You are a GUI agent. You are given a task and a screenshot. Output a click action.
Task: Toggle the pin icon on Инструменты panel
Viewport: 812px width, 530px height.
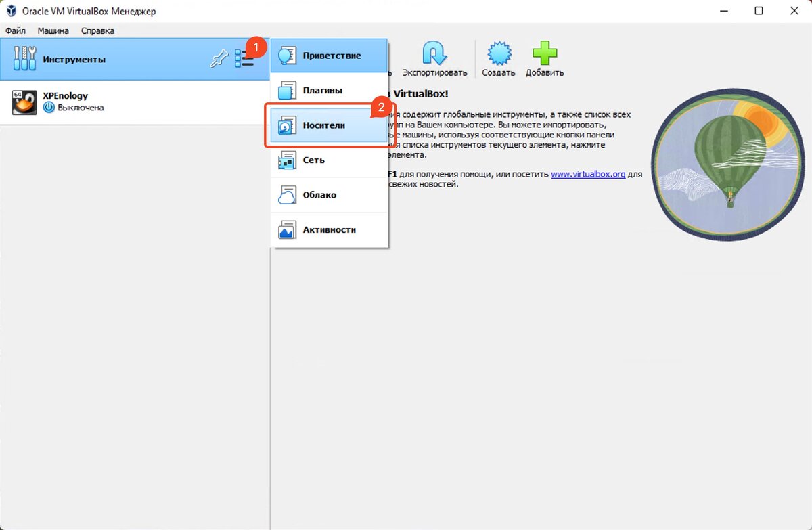pos(220,58)
